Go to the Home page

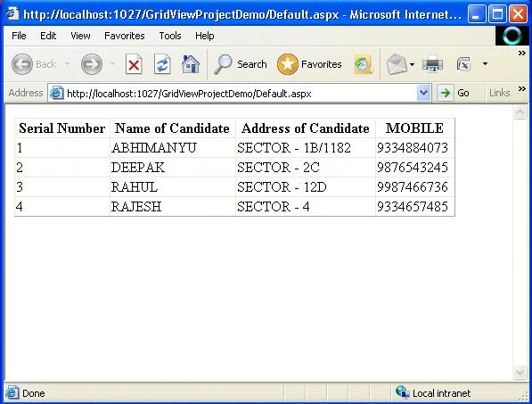tap(191, 64)
